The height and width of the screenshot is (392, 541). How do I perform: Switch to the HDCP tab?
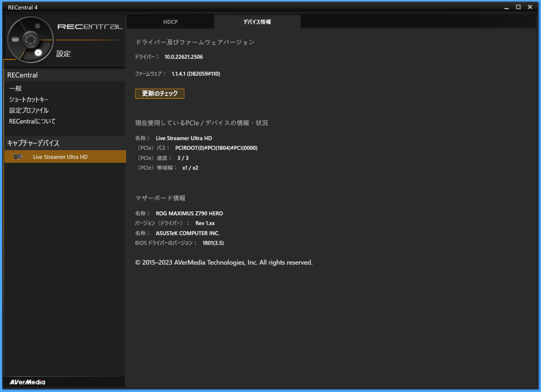pyautogui.click(x=170, y=22)
